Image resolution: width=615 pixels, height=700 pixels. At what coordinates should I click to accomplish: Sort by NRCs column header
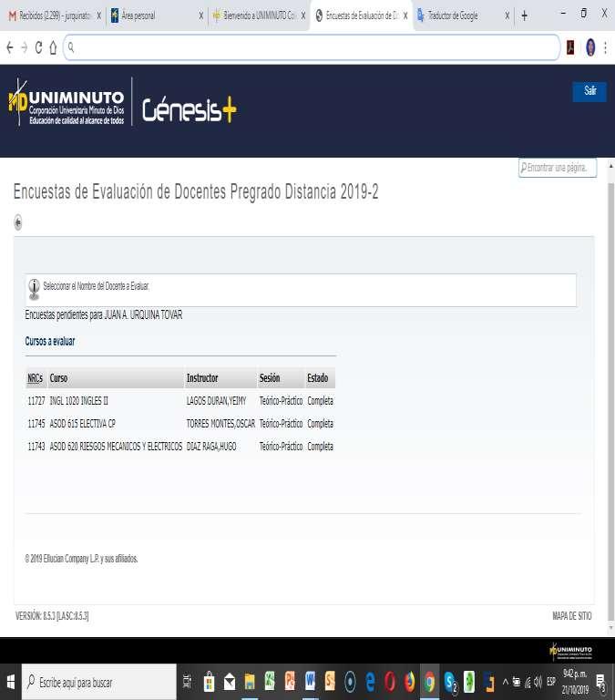(x=36, y=378)
